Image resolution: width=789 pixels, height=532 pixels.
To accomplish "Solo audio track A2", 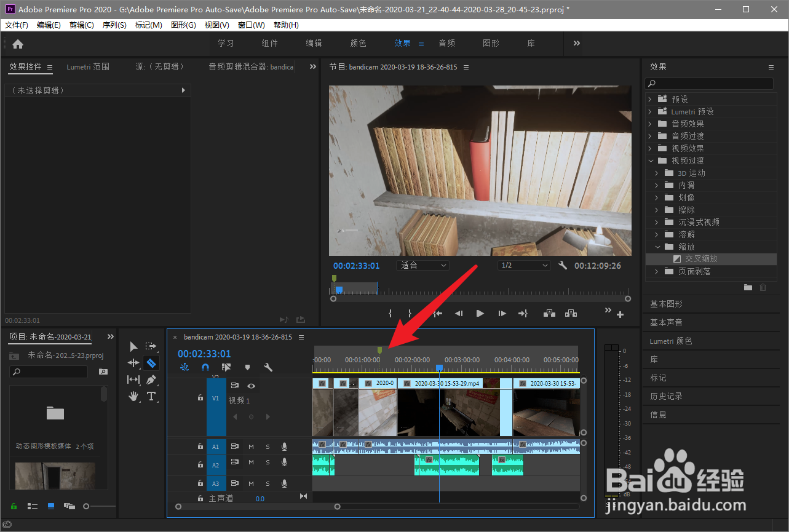I will coord(268,462).
